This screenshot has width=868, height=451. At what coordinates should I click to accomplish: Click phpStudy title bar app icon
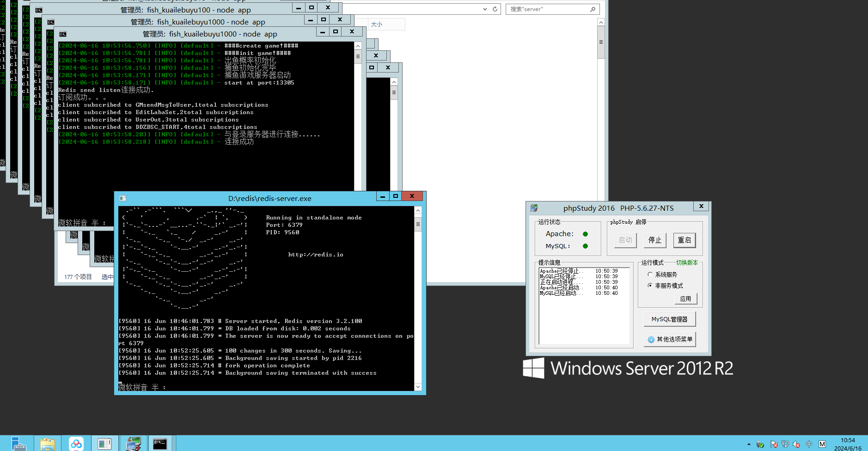pyautogui.click(x=534, y=208)
